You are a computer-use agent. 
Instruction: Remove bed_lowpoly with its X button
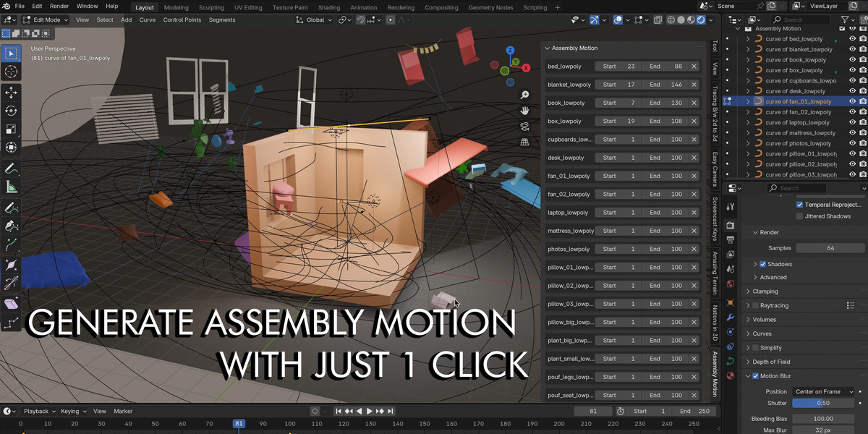(x=694, y=66)
